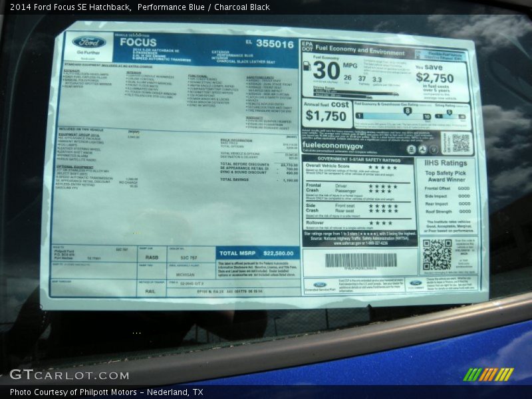Click Top Safety Pick Award Winner text
This screenshot has height=399, width=532.
[446, 176]
